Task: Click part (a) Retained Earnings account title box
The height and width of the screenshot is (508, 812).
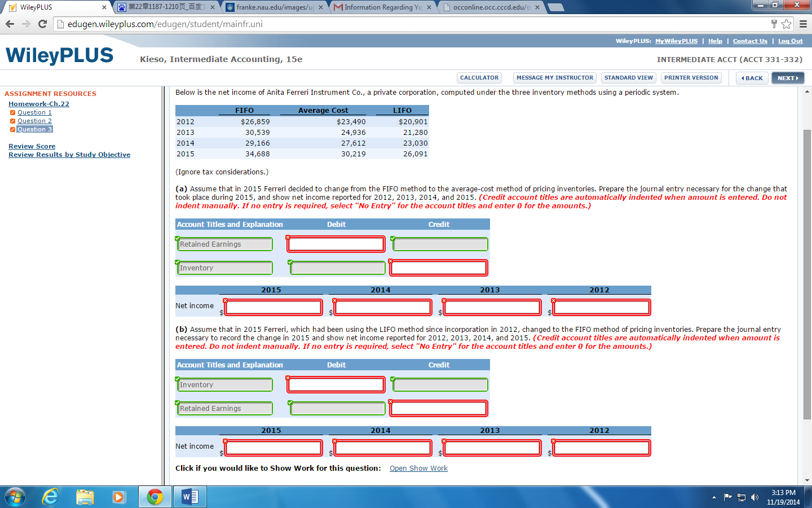Action: (x=225, y=244)
